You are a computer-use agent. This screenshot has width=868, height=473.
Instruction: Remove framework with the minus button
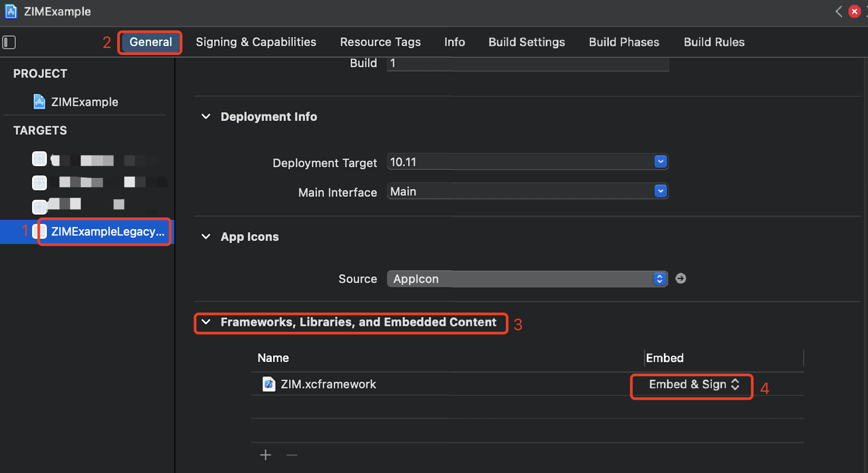(292, 455)
